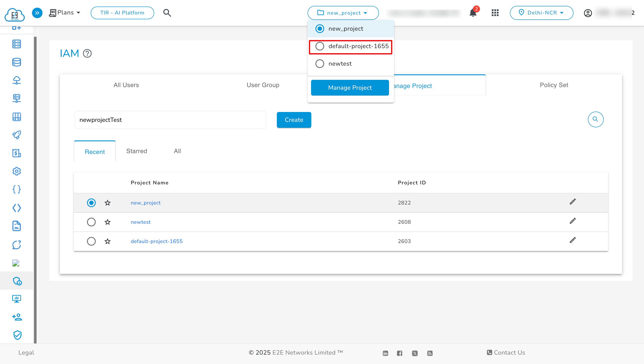This screenshot has width=644, height=364.
Task: Expand the Plans dropdown
Action: (x=65, y=13)
